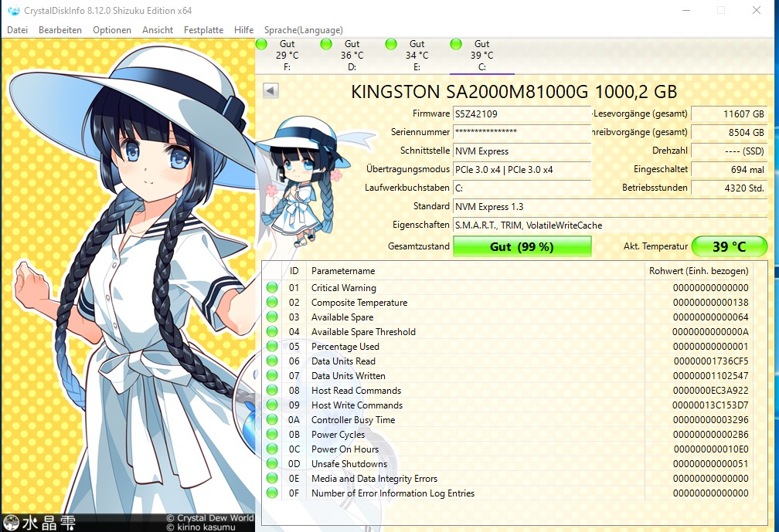Viewport: 779px width, 532px height.
Task: Click the kirino kasumu credit text
Action: pyautogui.click(x=201, y=527)
